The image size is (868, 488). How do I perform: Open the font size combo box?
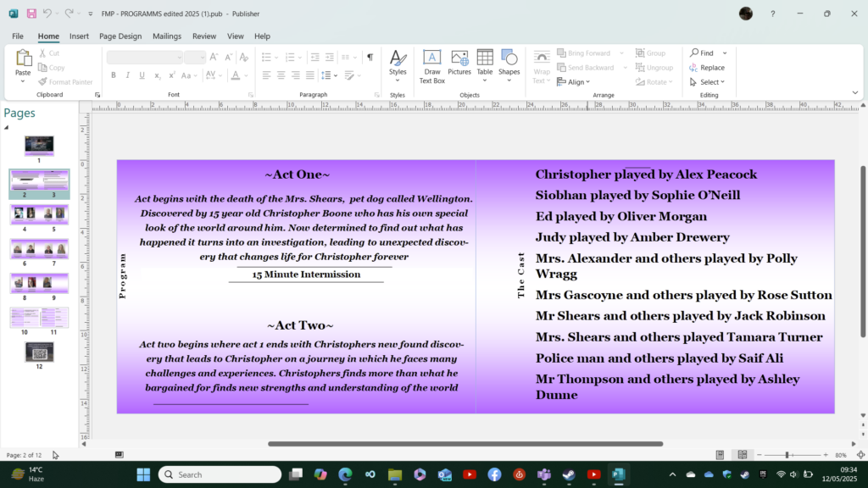[195, 57]
